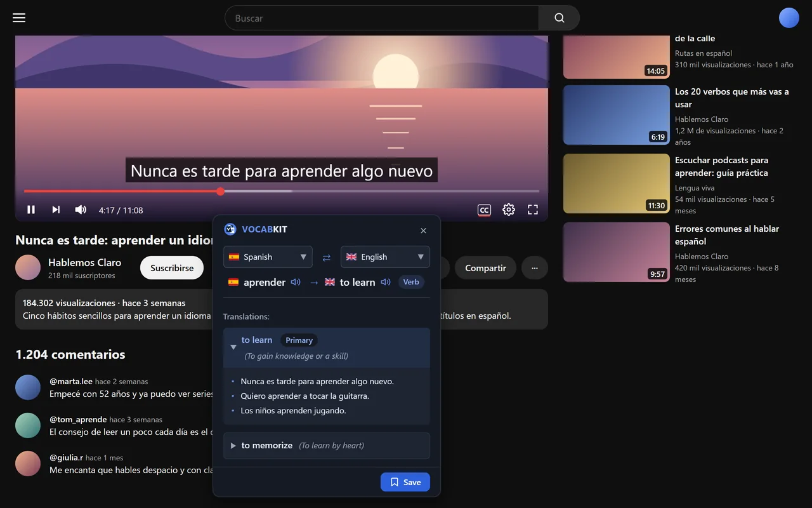Mute the video volume
The image size is (812, 508).
[x=81, y=210]
